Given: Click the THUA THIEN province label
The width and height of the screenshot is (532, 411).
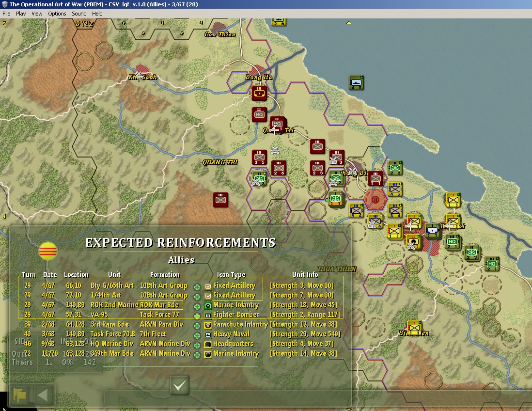Looking at the screenshot, I should 337,269.
